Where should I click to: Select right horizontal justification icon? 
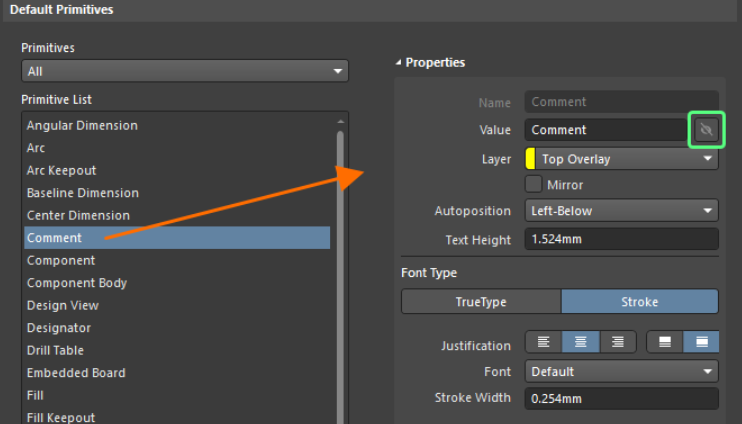618,342
